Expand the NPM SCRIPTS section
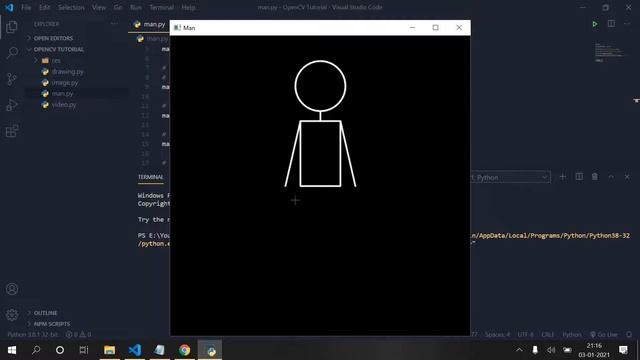The image size is (640, 360). [x=51, y=324]
